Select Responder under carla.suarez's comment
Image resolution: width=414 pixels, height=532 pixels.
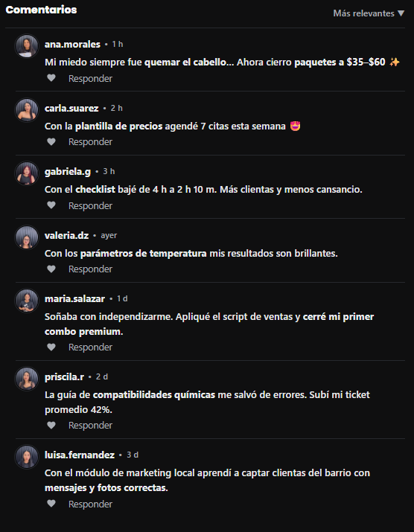pyautogui.click(x=90, y=142)
